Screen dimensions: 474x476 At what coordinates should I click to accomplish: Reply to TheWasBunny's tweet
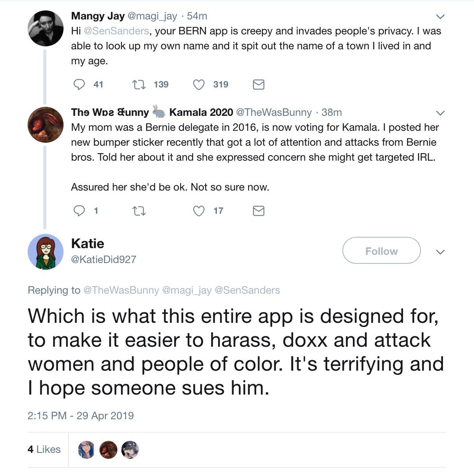pos(79,211)
